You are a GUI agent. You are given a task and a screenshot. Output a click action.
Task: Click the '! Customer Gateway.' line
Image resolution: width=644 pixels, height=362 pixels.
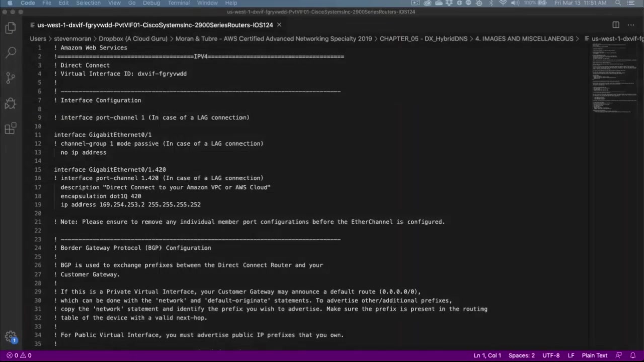(x=87, y=274)
